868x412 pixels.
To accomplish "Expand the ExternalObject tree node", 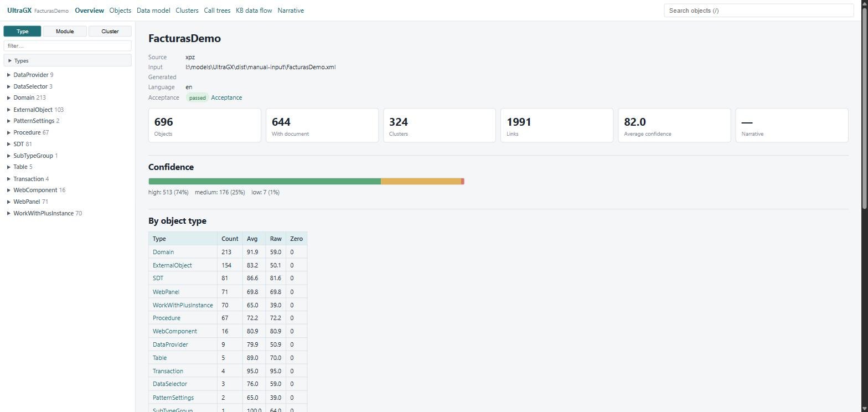I will [x=9, y=110].
